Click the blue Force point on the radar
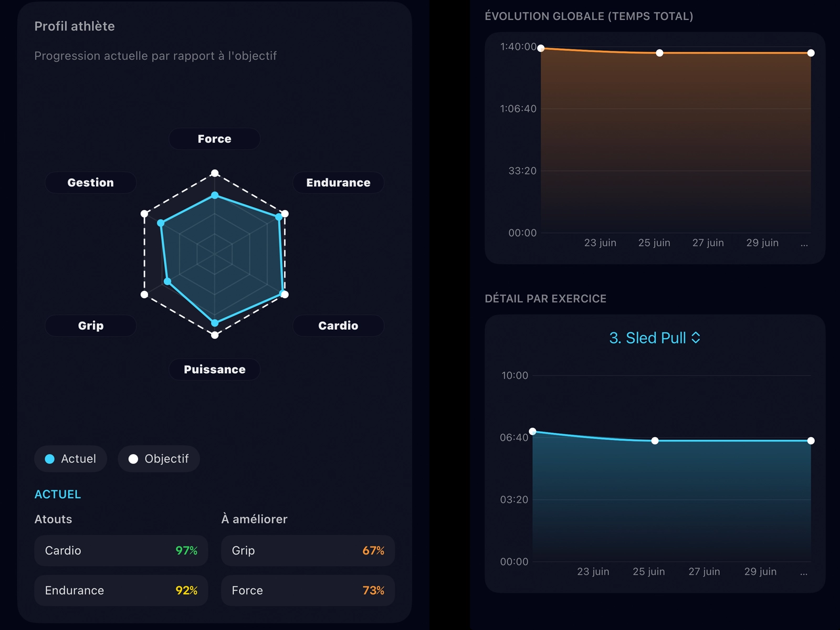This screenshot has width=840, height=630. point(215,195)
